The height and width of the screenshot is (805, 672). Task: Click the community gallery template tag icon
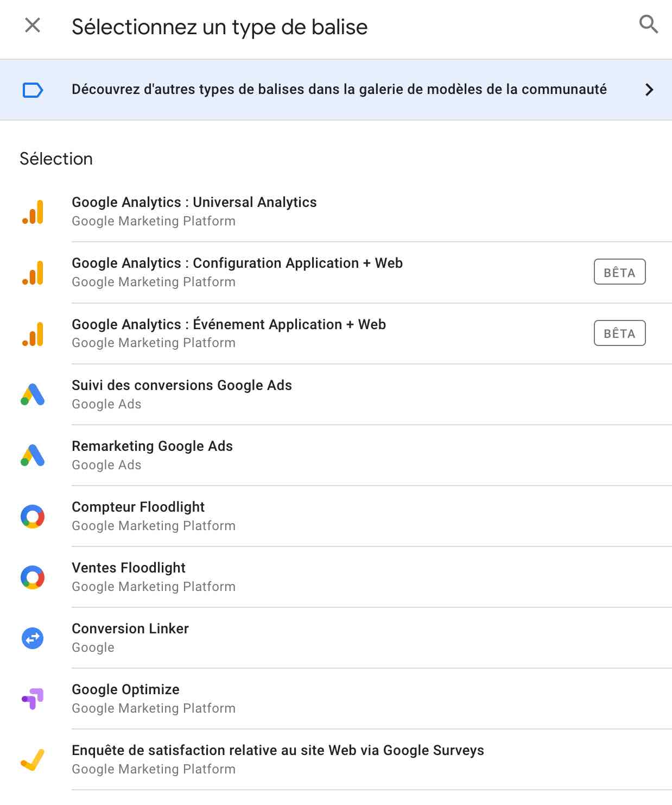[33, 90]
